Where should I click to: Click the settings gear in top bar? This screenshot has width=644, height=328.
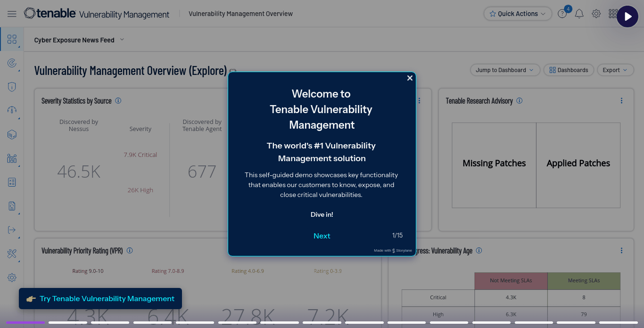596,14
